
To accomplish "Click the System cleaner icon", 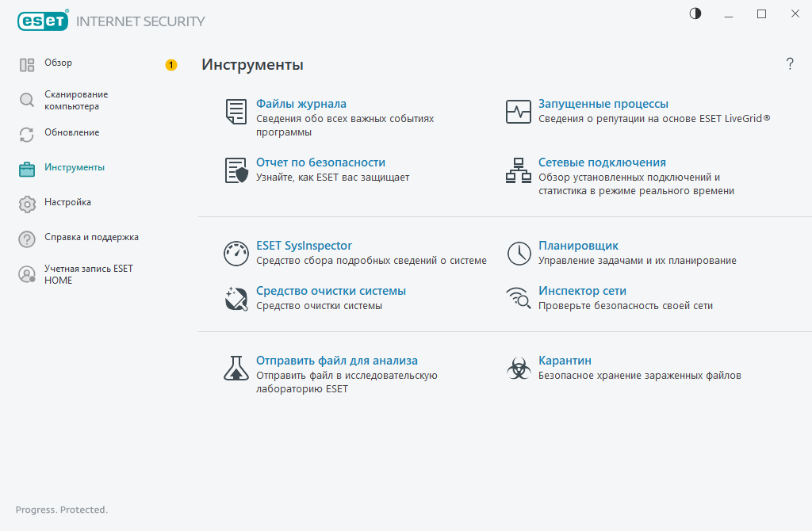I will coord(236,299).
